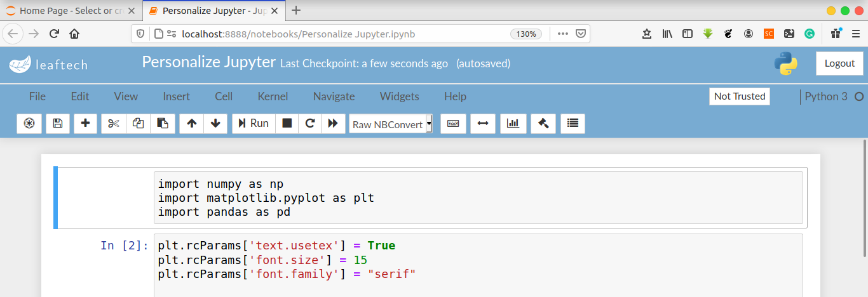Toggle the table of contents list icon
The width and height of the screenshot is (868, 297).
[x=573, y=124]
